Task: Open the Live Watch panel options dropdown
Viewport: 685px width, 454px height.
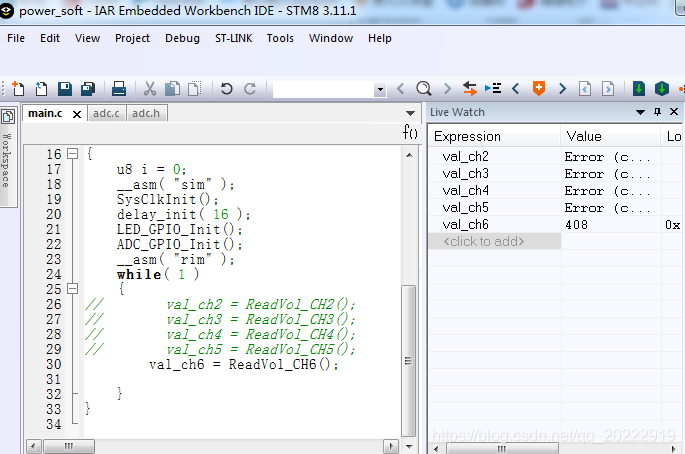Action: [641, 112]
